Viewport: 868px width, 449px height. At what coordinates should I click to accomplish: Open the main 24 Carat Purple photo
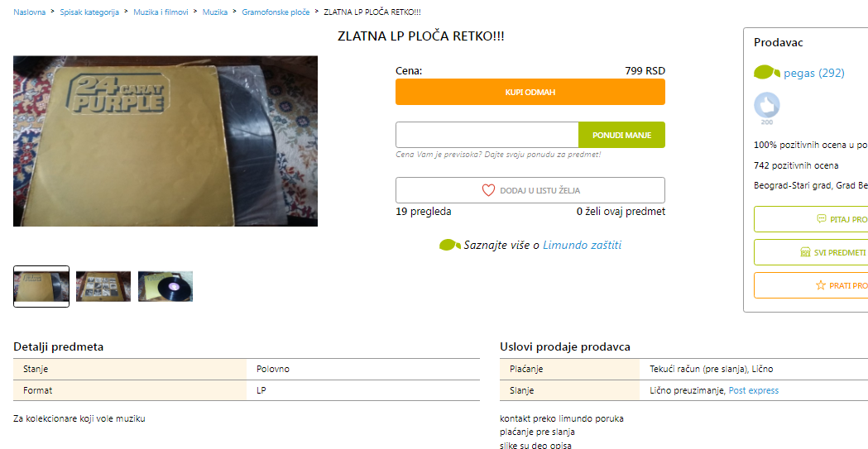[x=165, y=141]
